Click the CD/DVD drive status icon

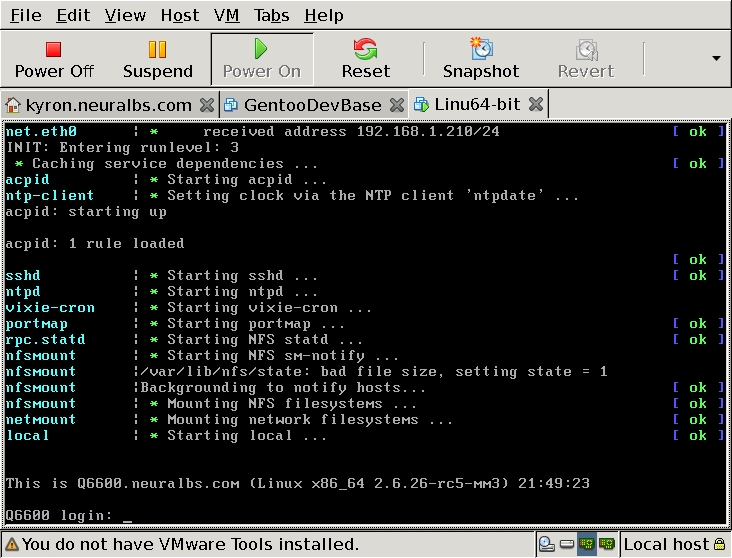pyautogui.click(x=547, y=544)
